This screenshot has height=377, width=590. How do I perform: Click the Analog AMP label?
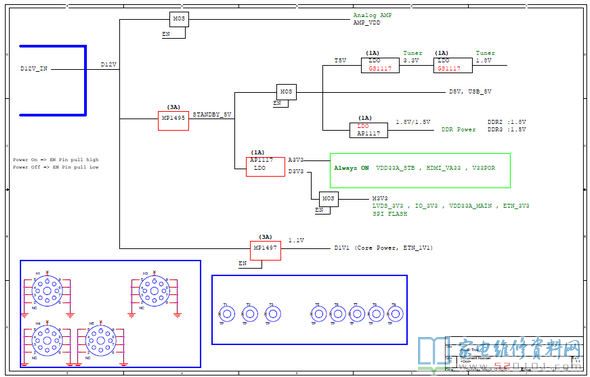point(373,15)
